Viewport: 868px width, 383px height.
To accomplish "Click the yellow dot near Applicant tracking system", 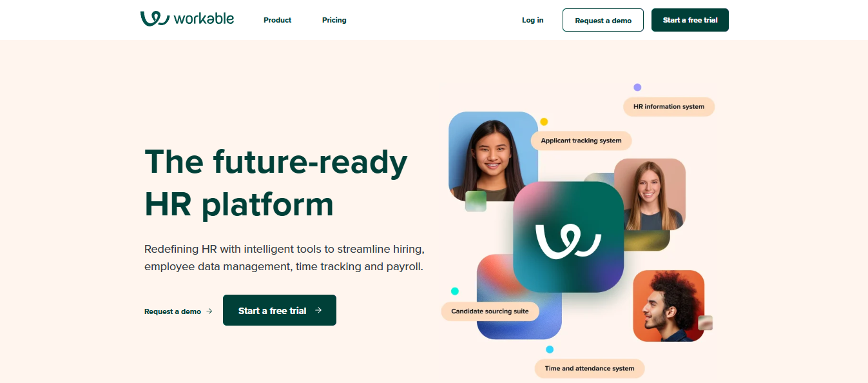I will tap(544, 121).
